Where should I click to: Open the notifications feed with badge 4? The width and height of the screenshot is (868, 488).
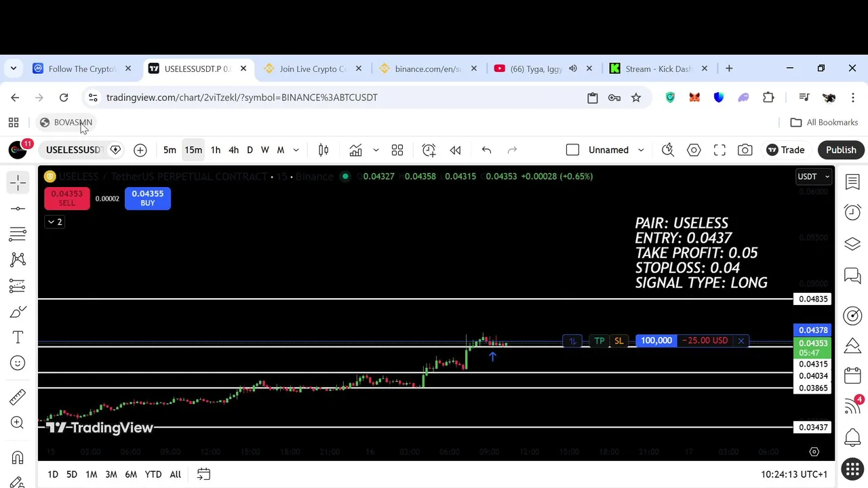[x=852, y=406]
